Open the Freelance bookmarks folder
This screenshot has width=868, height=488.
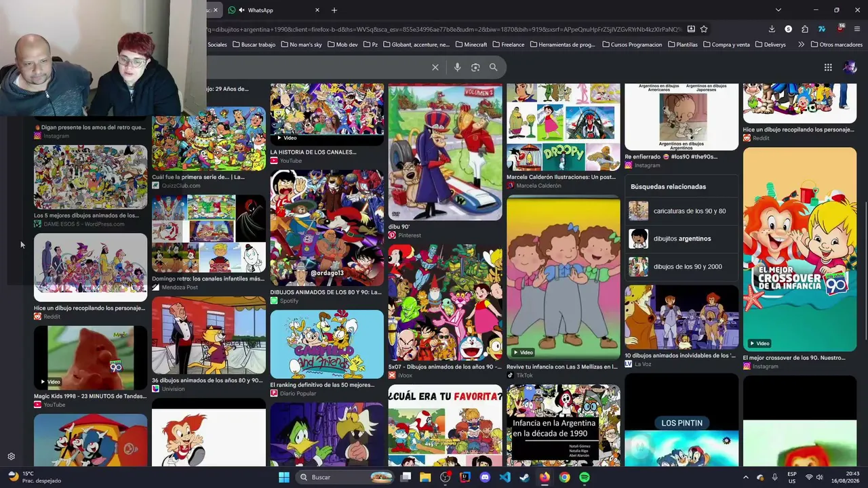(x=508, y=45)
